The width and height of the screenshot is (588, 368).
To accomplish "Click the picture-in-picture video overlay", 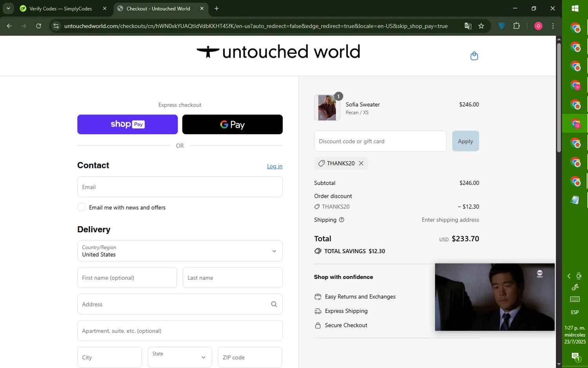I will (495, 297).
